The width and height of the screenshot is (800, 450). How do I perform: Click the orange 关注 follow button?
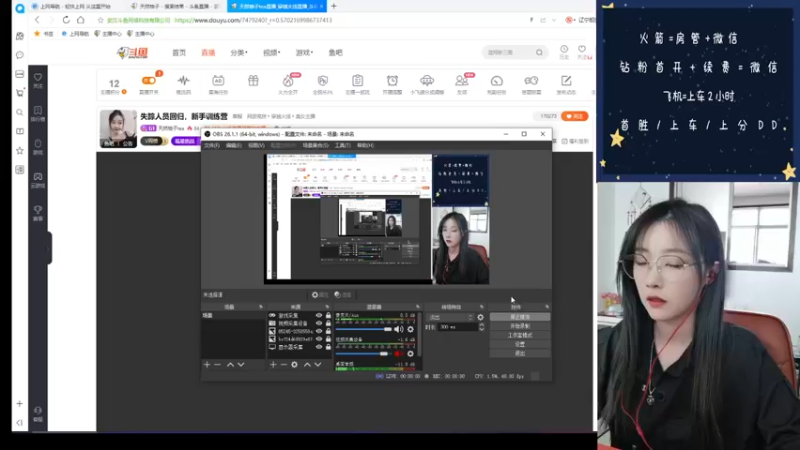pos(574,116)
